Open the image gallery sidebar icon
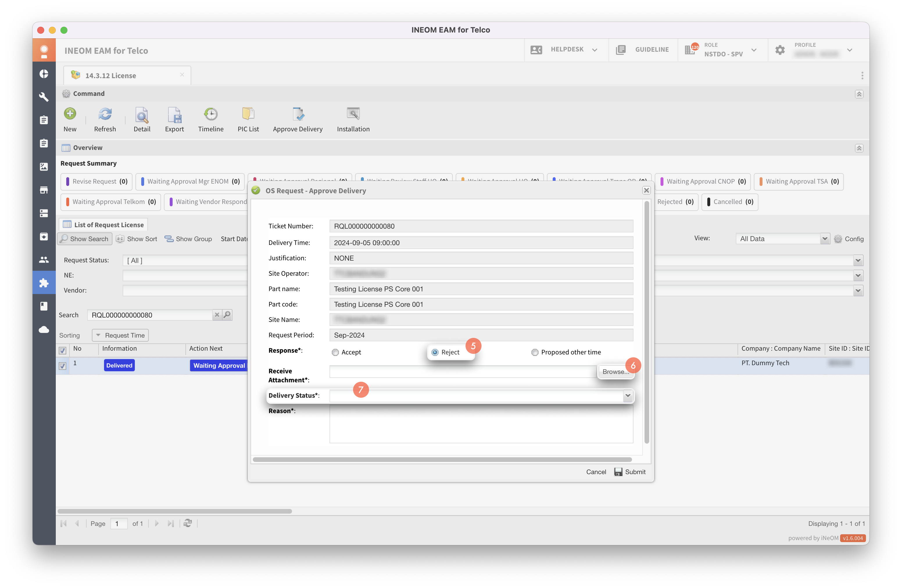Screen dimensions: 902x588 pyautogui.click(x=44, y=167)
